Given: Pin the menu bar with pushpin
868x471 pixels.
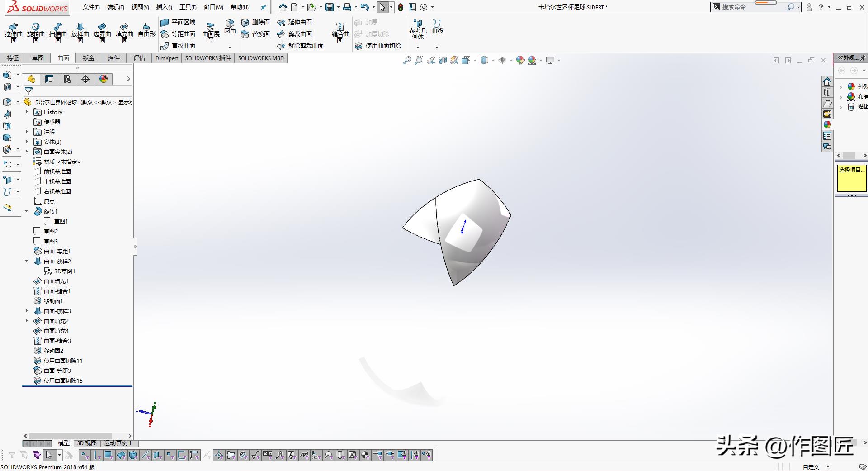Looking at the screenshot, I should (264, 7).
